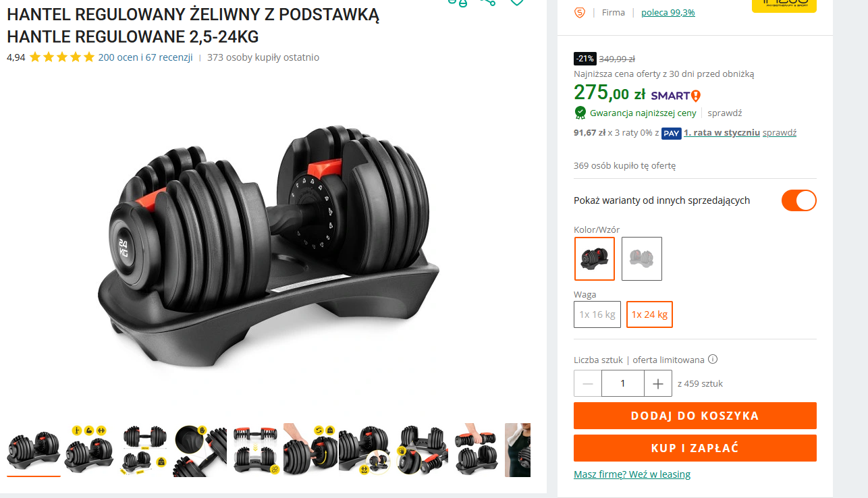Viewport: 868px width, 498px height.
Task: Open the thumbnail showing hand gripping dumbbell
Action: click(x=476, y=449)
